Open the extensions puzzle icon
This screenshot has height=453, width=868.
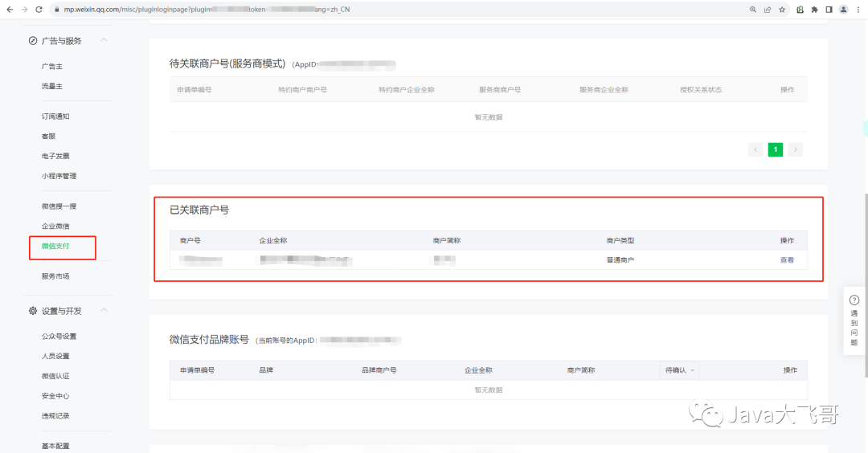[x=814, y=10]
